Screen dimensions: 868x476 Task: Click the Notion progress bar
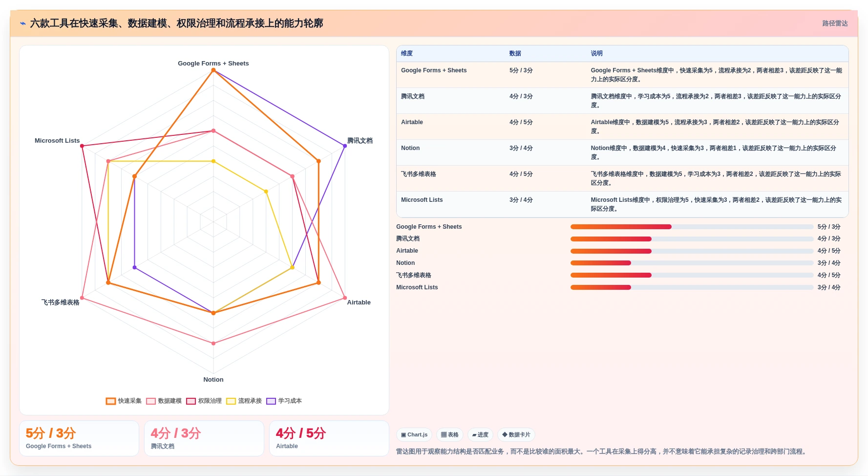click(x=692, y=263)
